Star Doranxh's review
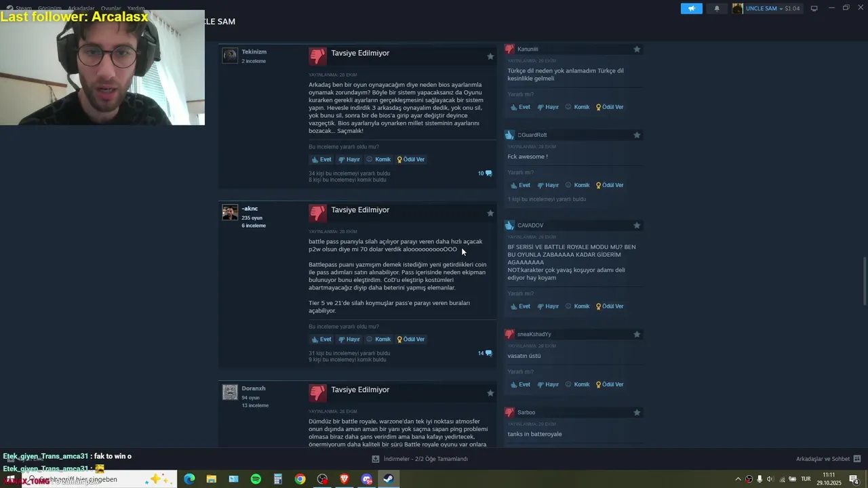This screenshot has height=488, width=868. (x=490, y=393)
